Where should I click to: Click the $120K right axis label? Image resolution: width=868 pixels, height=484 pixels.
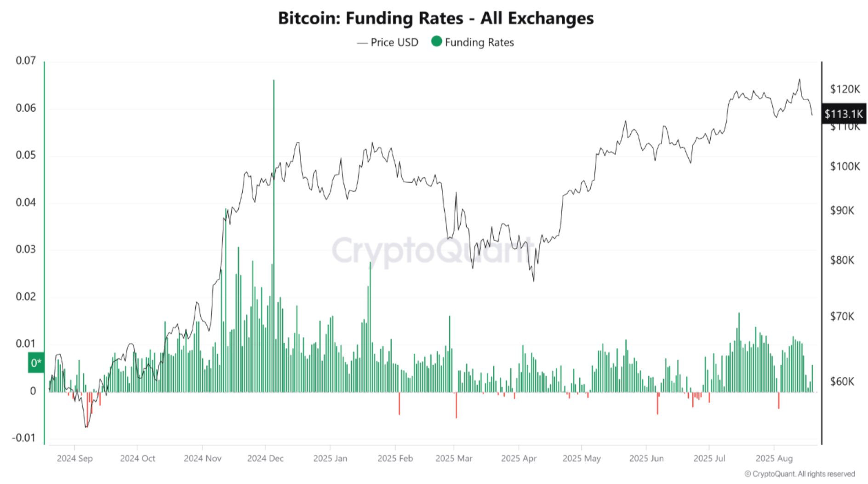coord(845,89)
